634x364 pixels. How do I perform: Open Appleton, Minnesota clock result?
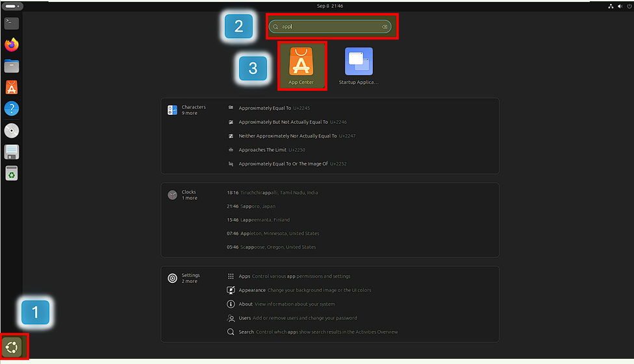(x=273, y=234)
